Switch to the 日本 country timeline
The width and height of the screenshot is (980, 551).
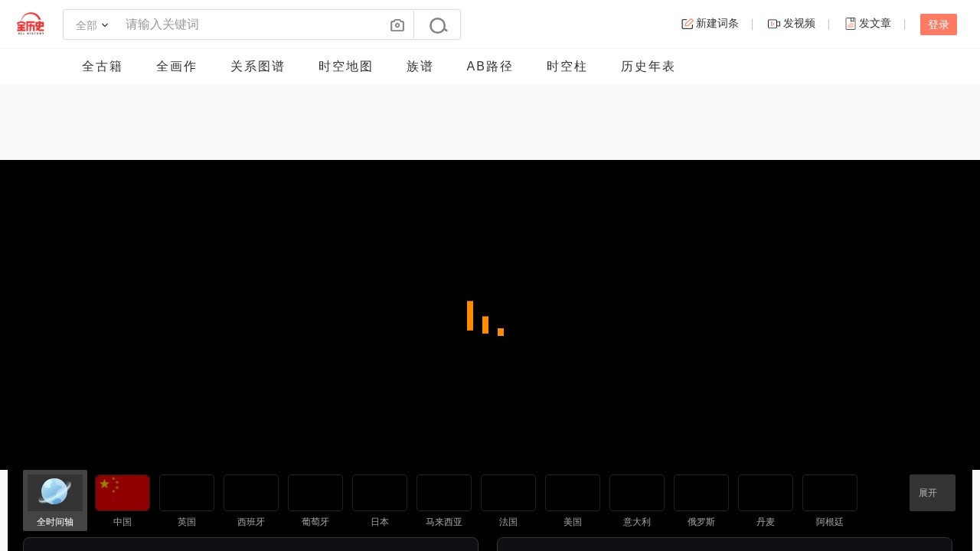pyautogui.click(x=379, y=492)
